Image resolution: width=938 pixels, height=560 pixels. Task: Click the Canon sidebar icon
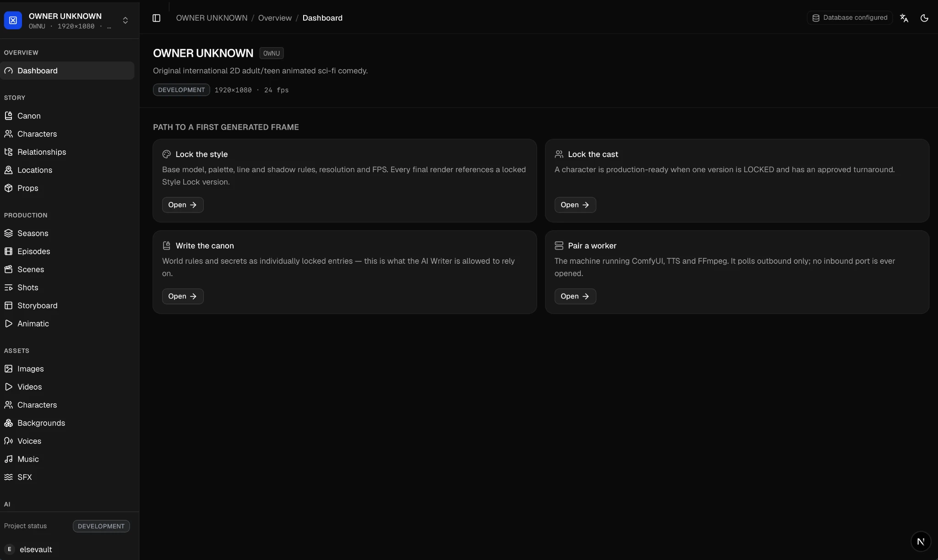pos(8,116)
